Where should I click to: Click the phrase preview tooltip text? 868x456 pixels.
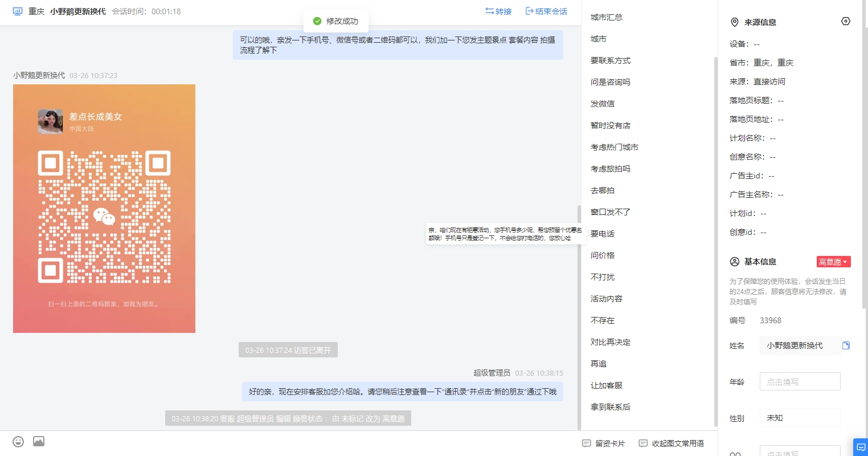505,234
